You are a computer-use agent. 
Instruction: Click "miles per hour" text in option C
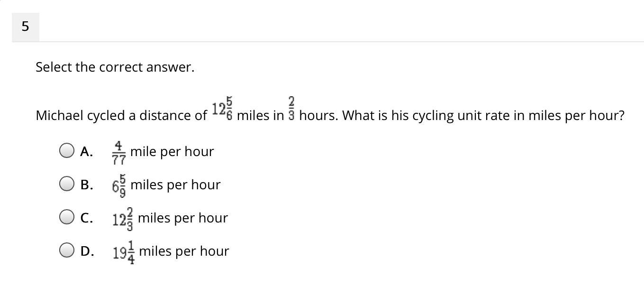183,218
